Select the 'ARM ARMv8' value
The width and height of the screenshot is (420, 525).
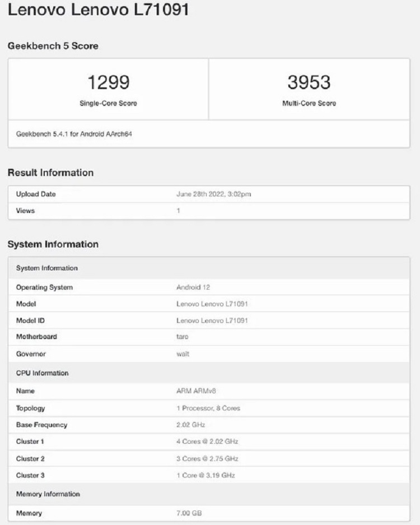[196, 391]
